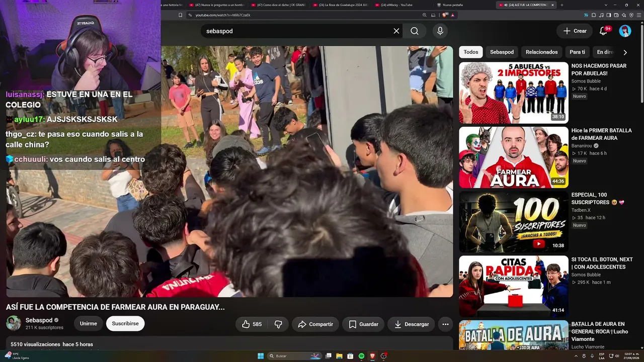The height and width of the screenshot is (362, 644).
Task: Open Task View on the taskbar
Action: pyautogui.click(x=329, y=356)
